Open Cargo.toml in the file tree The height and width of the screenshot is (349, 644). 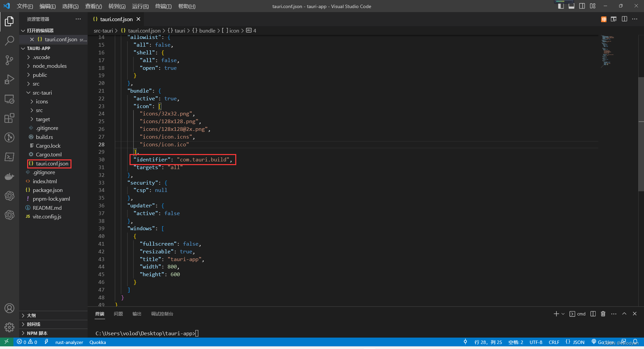click(49, 155)
